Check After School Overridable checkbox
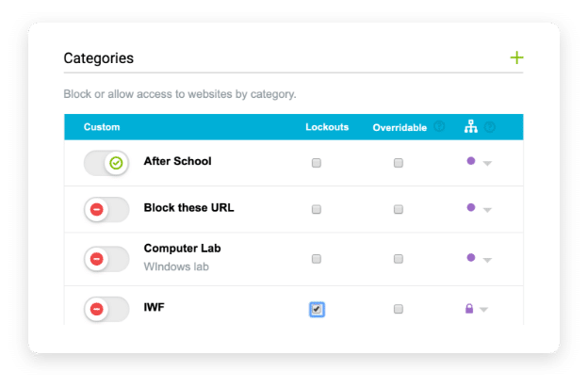This screenshot has width=588, height=387. click(399, 163)
